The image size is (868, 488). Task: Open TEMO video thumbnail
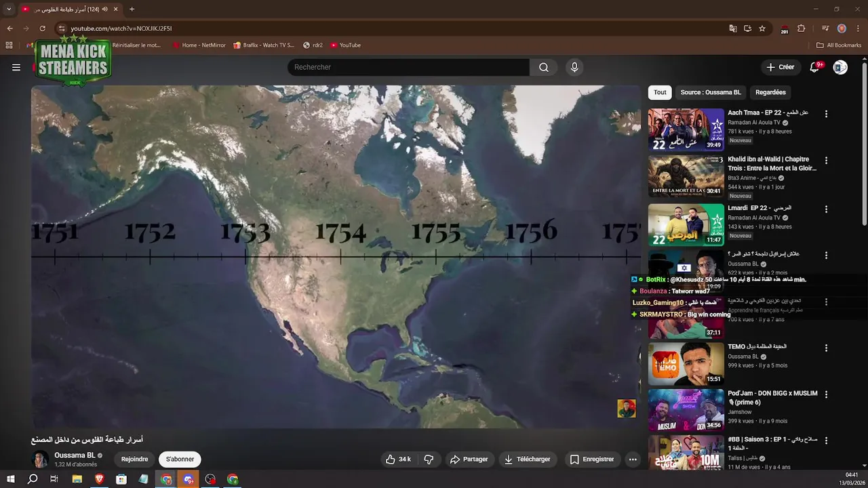pos(686,364)
